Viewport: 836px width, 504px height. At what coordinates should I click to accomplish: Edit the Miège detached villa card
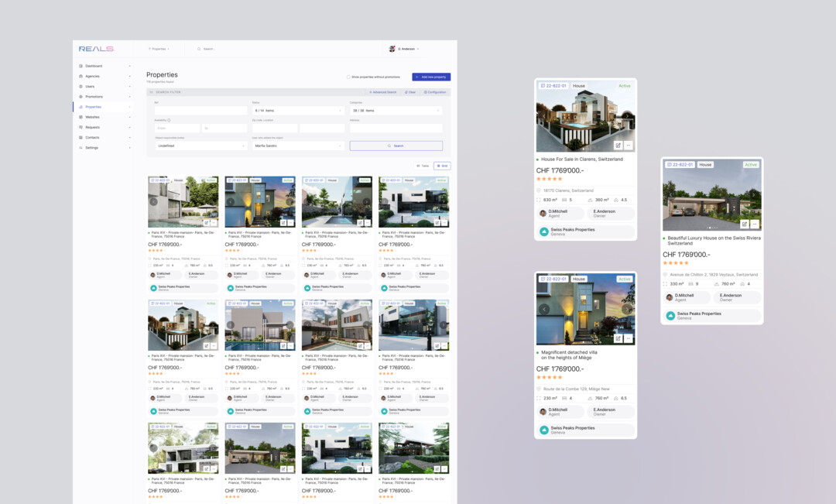click(618, 338)
